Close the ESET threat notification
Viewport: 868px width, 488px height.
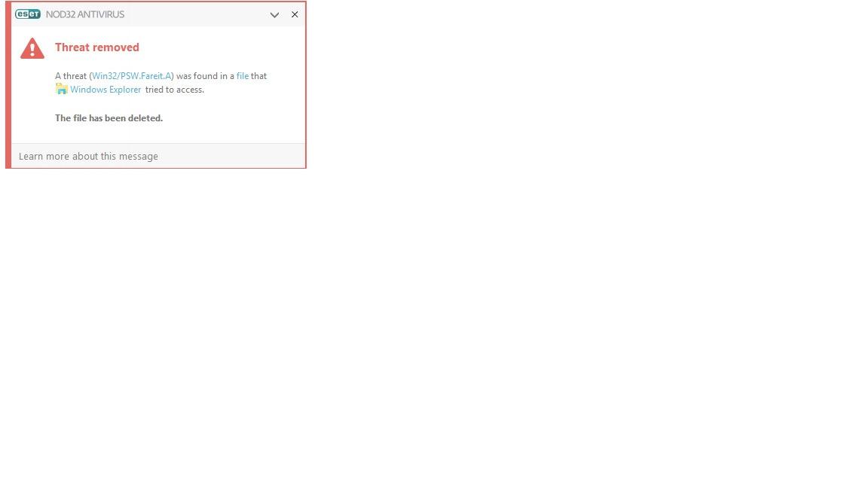pos(295,14)
